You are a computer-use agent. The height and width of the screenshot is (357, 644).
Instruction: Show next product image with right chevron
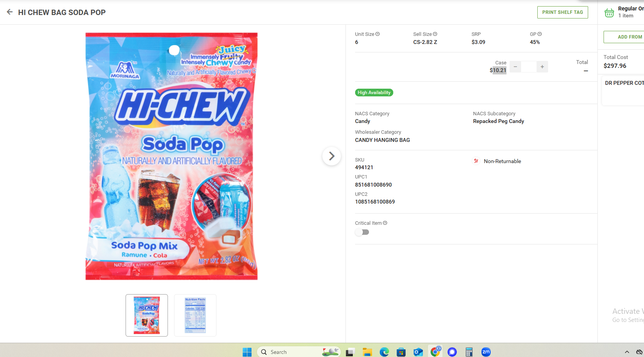[x=331, y=156]
